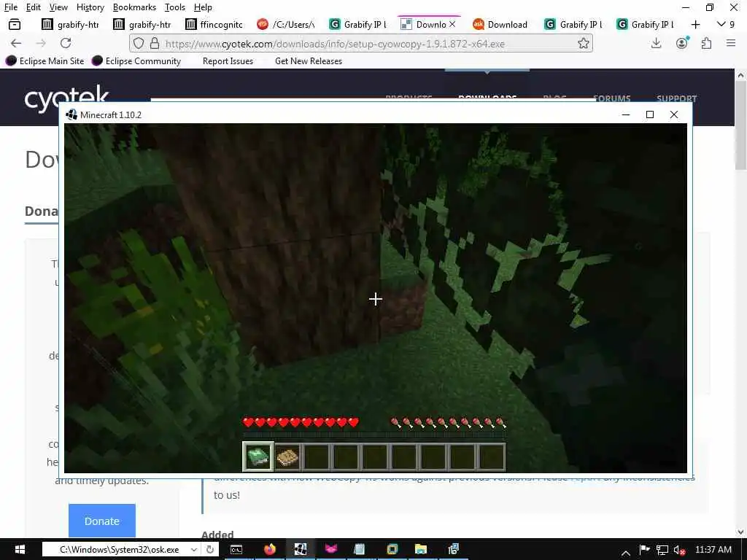Open Report Issues bookmark
The width and height of the screenshot is (747, 560).
(228, 61)
